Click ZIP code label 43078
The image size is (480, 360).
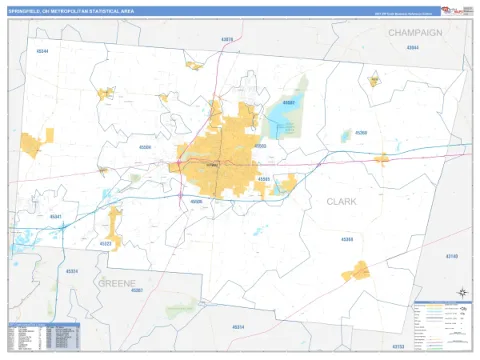click(227, 39)
